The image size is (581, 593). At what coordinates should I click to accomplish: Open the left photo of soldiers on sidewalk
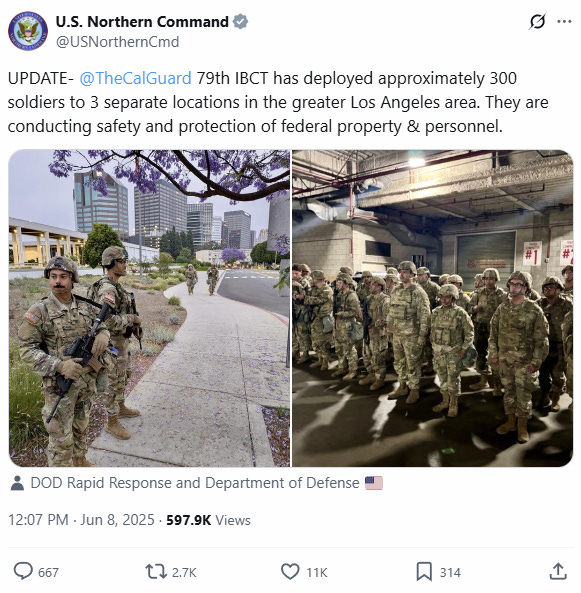click(x=149, y=308)
